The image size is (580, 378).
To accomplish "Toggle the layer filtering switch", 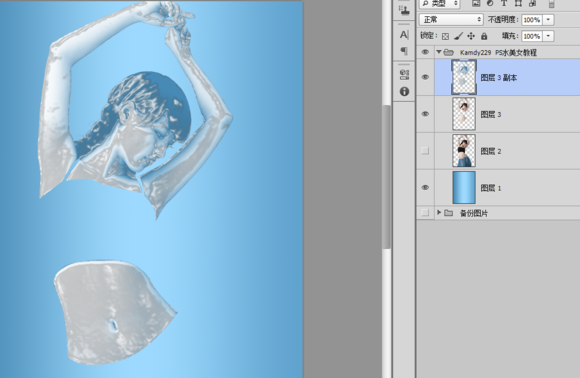I will (552, 3).
